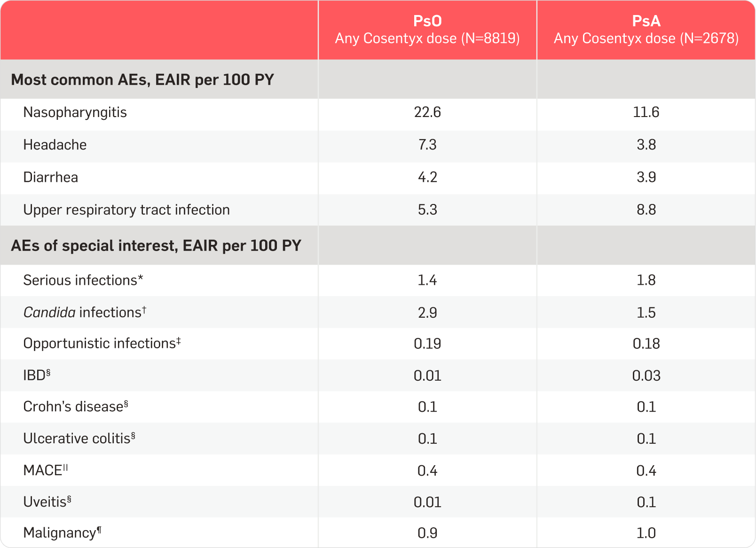Click the PsA Nasopharyngitis value 11.6

[x=646, y=112]
